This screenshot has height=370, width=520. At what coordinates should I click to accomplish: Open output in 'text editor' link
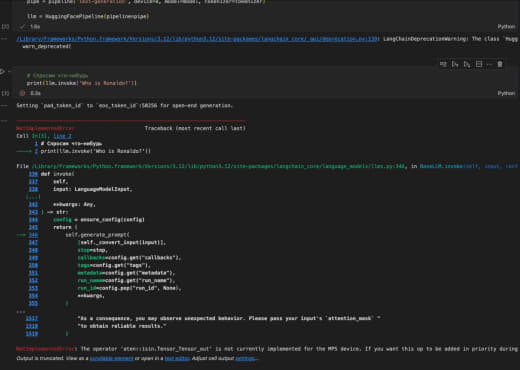coord(177,358)
